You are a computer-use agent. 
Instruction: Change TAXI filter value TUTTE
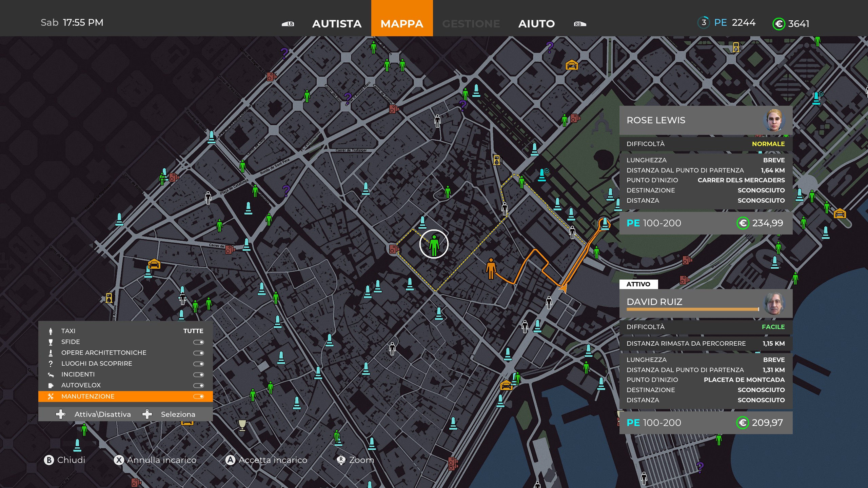[x=193, y=331]
